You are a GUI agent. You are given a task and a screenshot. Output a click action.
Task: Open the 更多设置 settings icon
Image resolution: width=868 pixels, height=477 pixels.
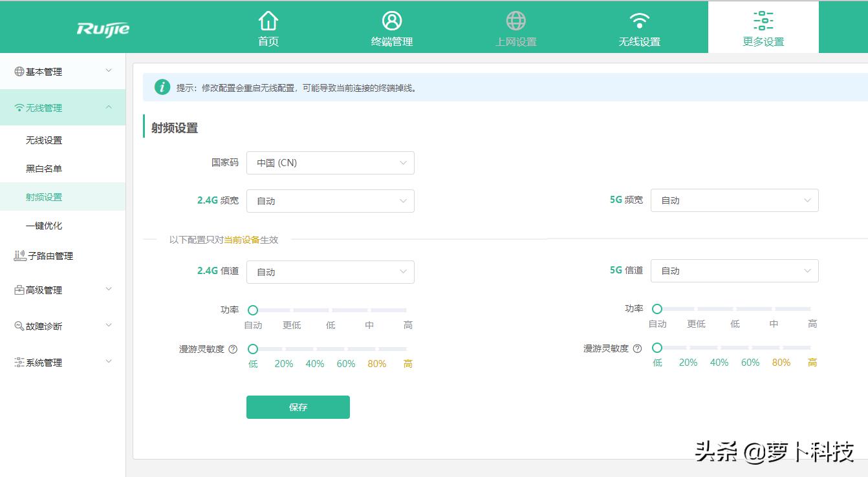pyautogui.click(x=763, y=20)
